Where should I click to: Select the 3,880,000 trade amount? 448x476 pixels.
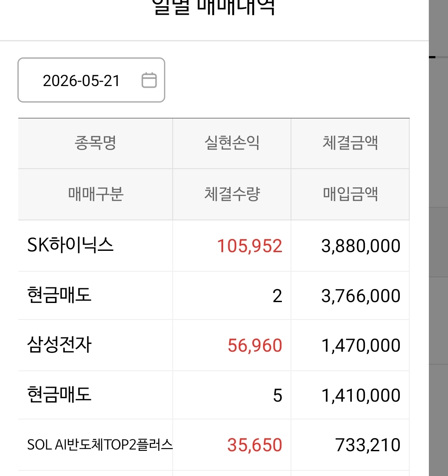pos(361,246)
